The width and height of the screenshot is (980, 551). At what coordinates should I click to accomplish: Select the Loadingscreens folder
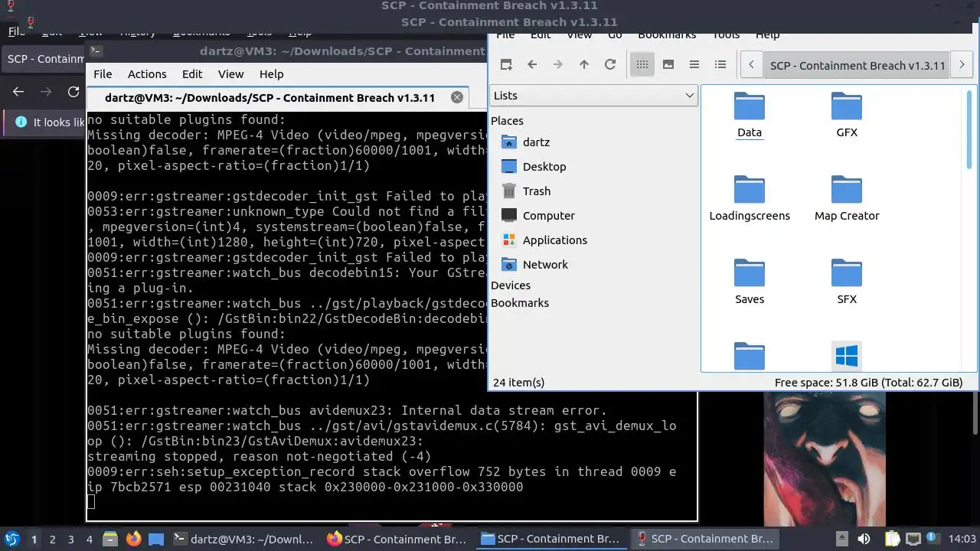(x=750, y=199)
